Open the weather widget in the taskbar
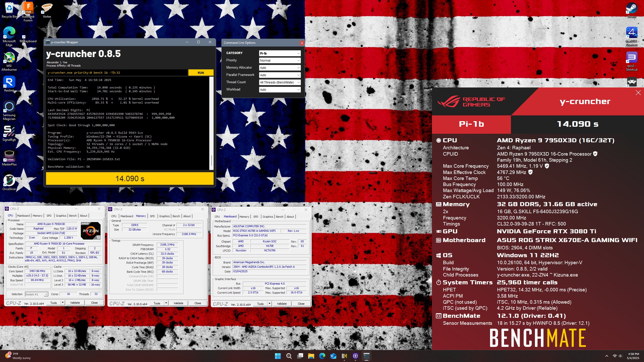This screenshot has width=644, height=362. tap(18, 356)
